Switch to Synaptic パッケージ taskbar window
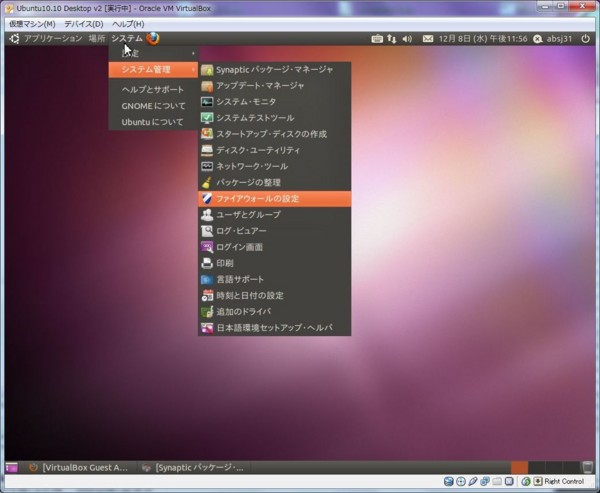This screenshot has width=600, height=493. [193, 468]
